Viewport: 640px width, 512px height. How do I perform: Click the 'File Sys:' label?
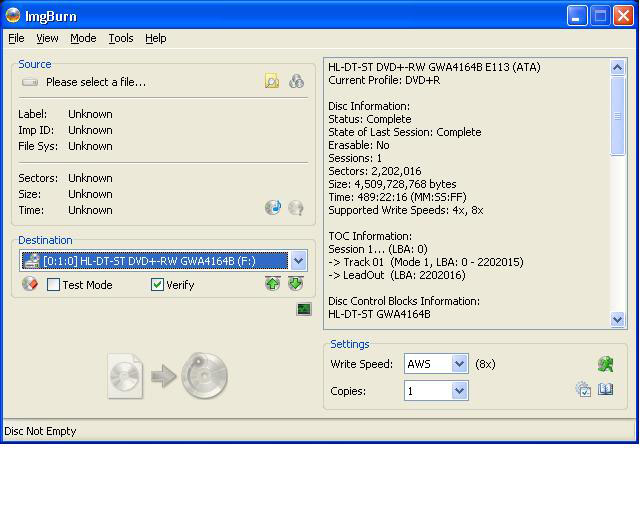[x=38, y=146]
